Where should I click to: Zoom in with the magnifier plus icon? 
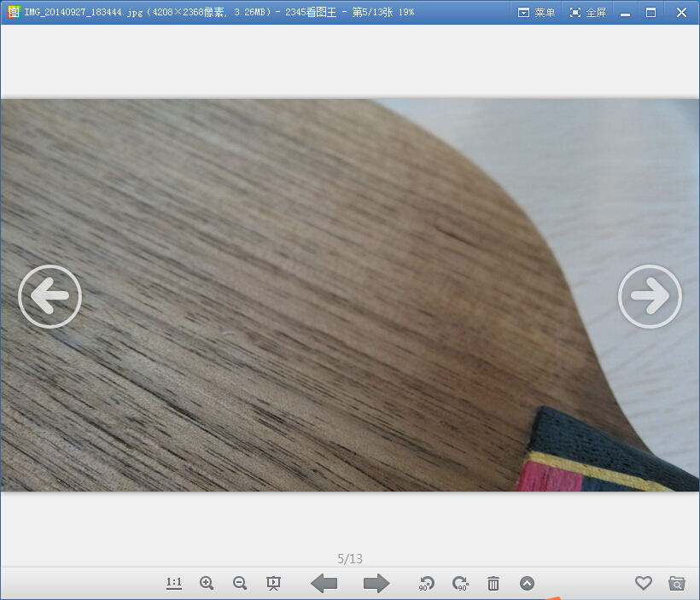click(x=207, y=583)
